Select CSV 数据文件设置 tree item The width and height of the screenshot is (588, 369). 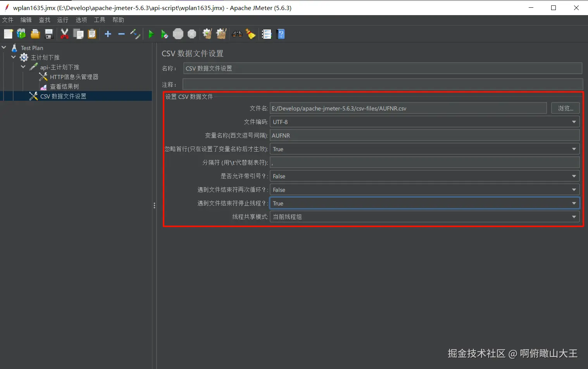[x=63, y=96]
